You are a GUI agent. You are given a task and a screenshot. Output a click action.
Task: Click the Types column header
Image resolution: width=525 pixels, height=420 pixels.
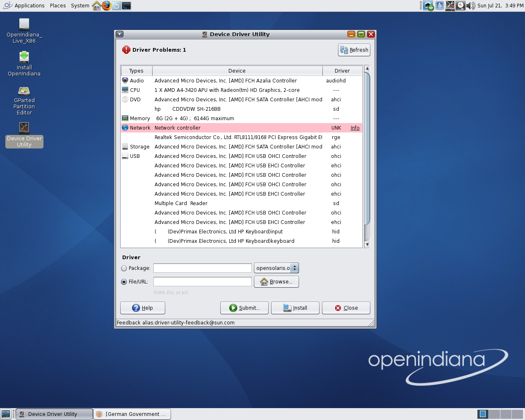click(137, 71)
